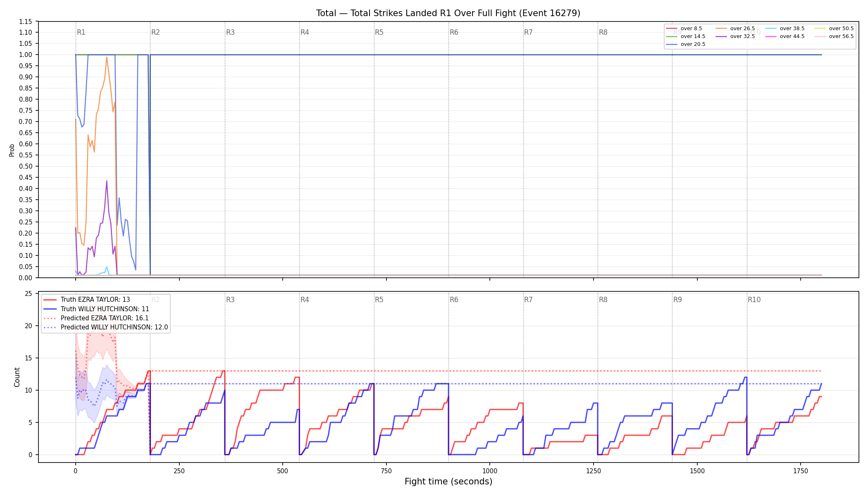Select the 'over 26.5' legend entry
The image size is (868, 496).
point(735,29)
